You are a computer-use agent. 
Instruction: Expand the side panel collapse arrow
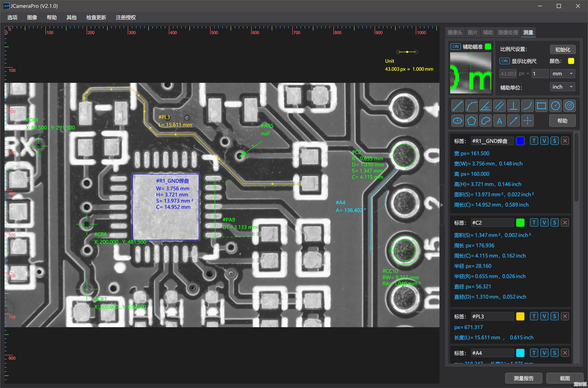(x=442, y=205)
